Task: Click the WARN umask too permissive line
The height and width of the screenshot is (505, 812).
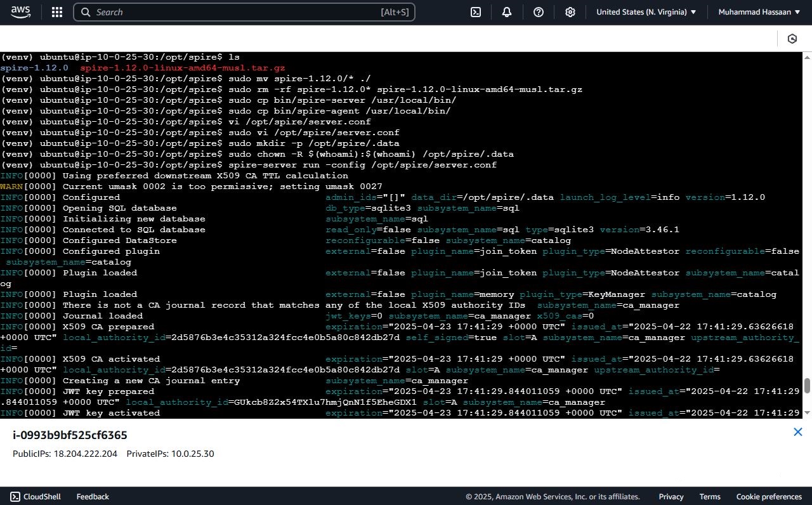Action: click(192, 187)
